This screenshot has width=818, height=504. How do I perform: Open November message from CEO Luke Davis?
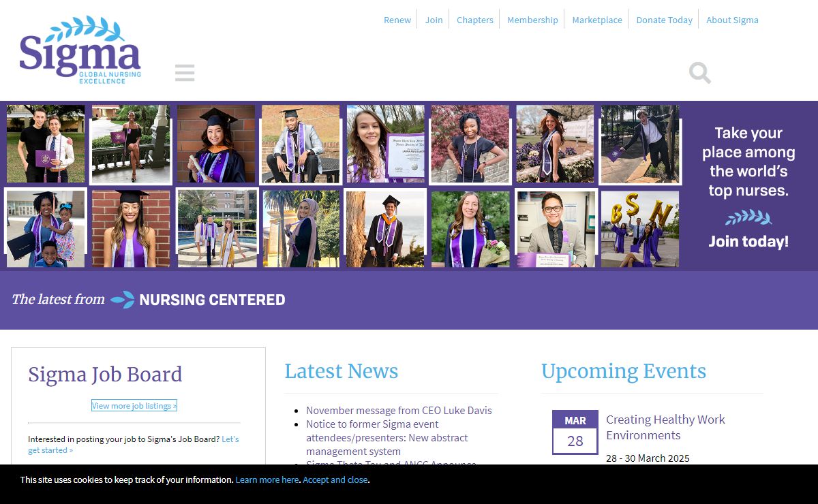[399, 410]
